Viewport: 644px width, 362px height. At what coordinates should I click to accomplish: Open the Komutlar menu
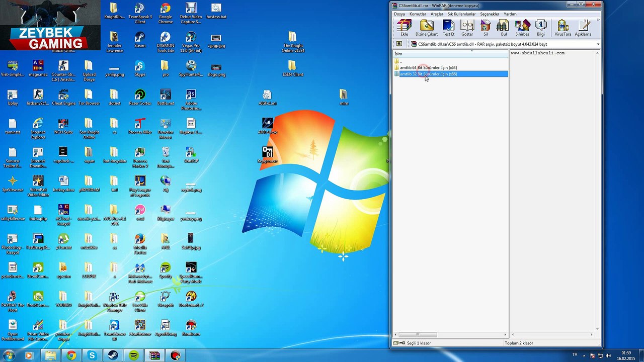[x=418, y=14]
